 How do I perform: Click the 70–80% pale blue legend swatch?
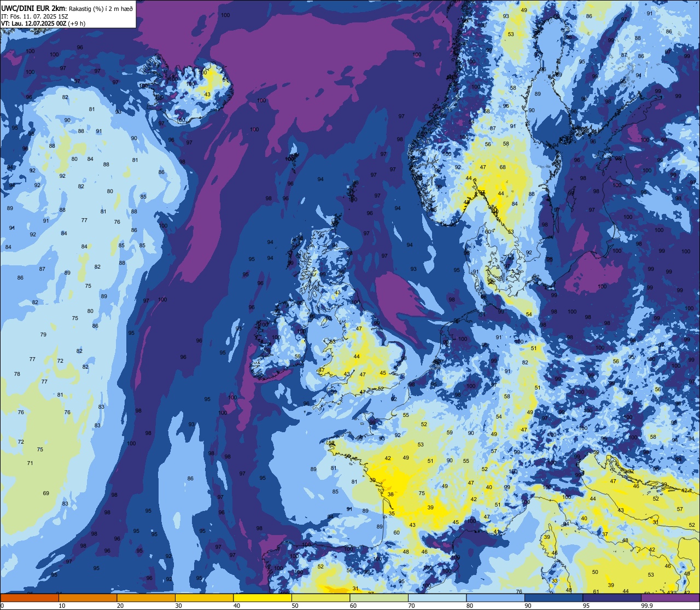[437, 598]
